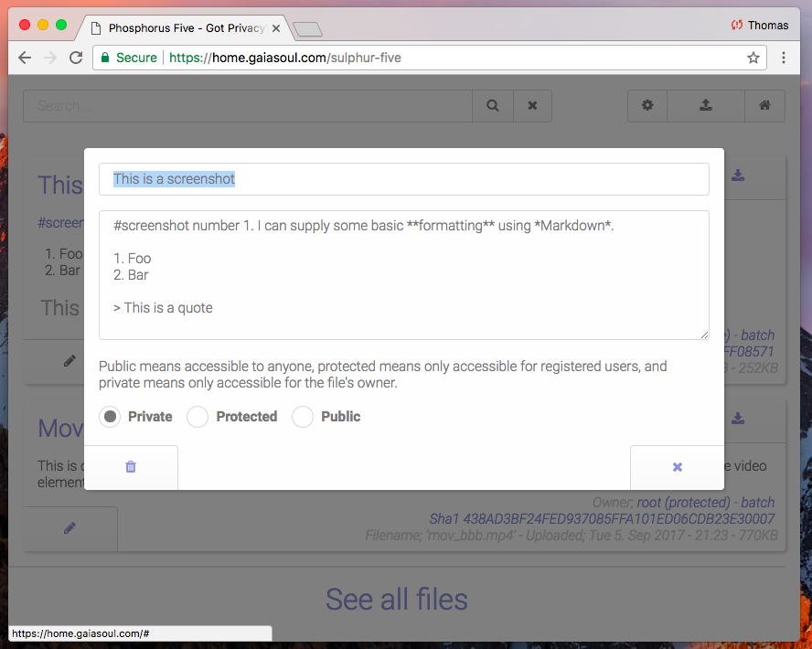Click the Search input field
The height and width of the screenshot is (649, 812).
coord(248,106)
